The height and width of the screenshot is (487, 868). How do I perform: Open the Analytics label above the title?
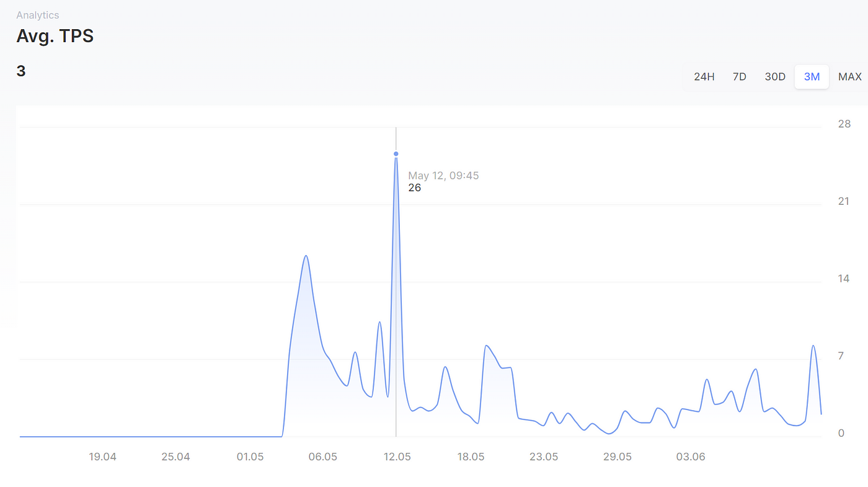(x=38, y=15)
